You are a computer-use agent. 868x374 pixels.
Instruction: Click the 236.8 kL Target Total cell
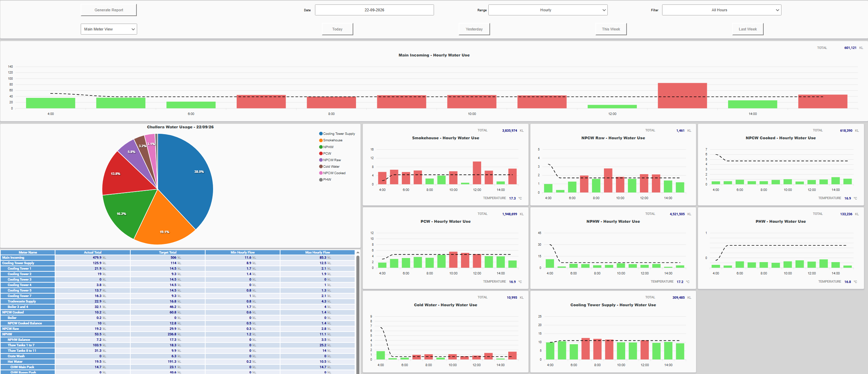168,334
